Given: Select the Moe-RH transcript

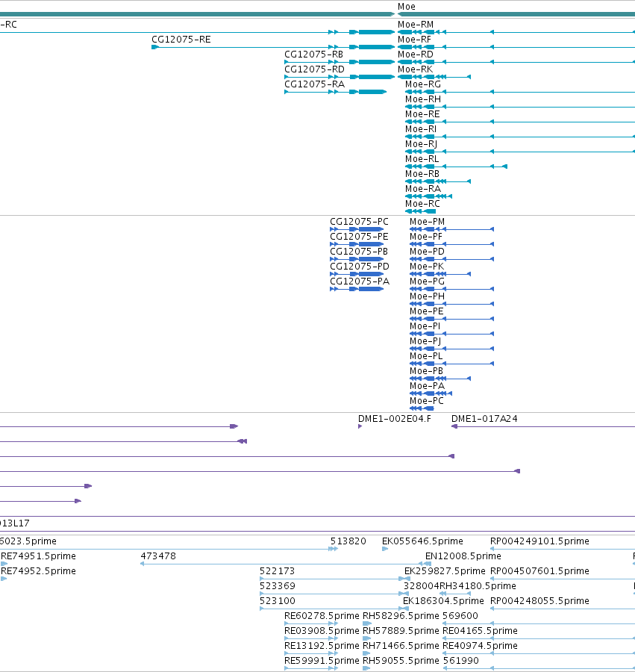Looking at the screenshot, I should pyautogui.click(x=423, y=99).
